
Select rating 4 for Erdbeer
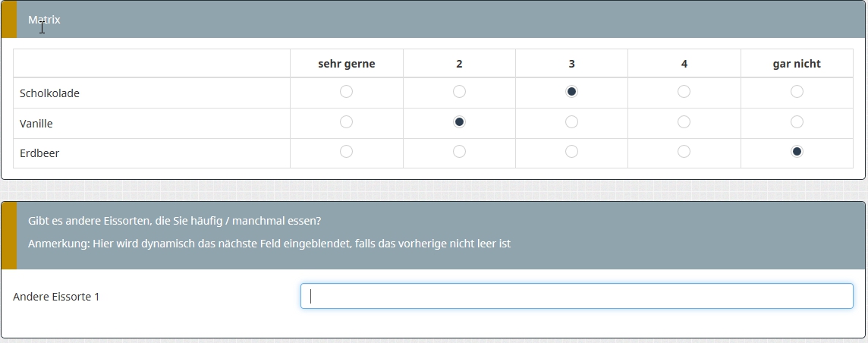[x=684, y=152]
